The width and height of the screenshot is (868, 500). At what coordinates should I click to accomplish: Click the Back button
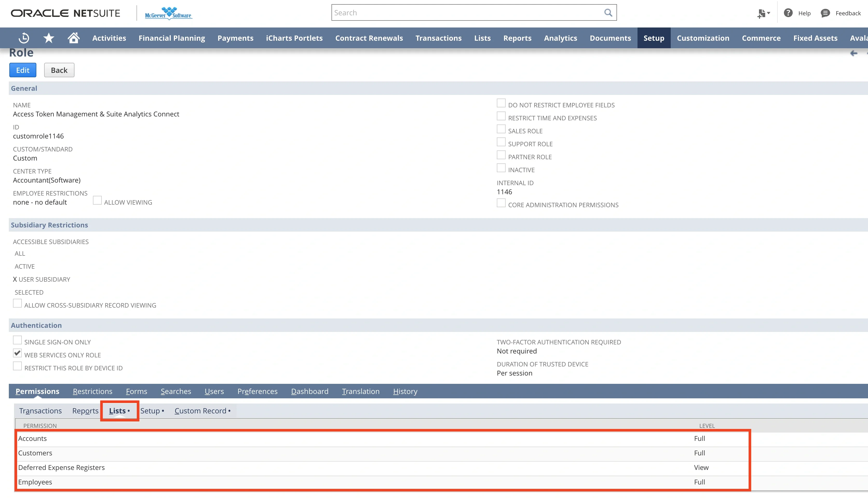click(59, 70)
